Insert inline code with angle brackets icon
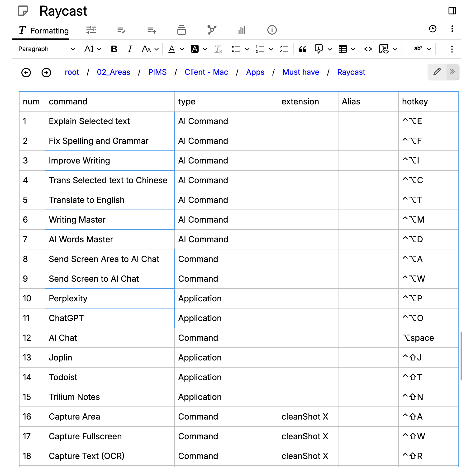This screenshot has width=476, height=467. coord(368,49)
